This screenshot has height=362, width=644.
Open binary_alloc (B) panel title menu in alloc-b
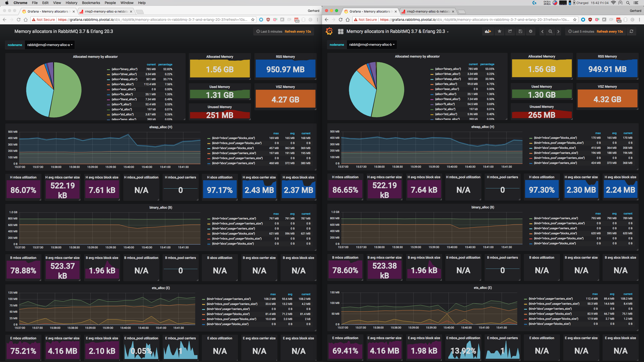pyautogui.click(x=483, y=207)
